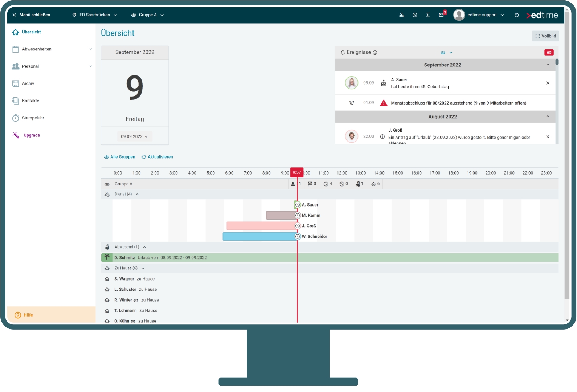577x392 pixels.
Task: Click the clock icon beside W. Schneider
Action: pos(298,237)
